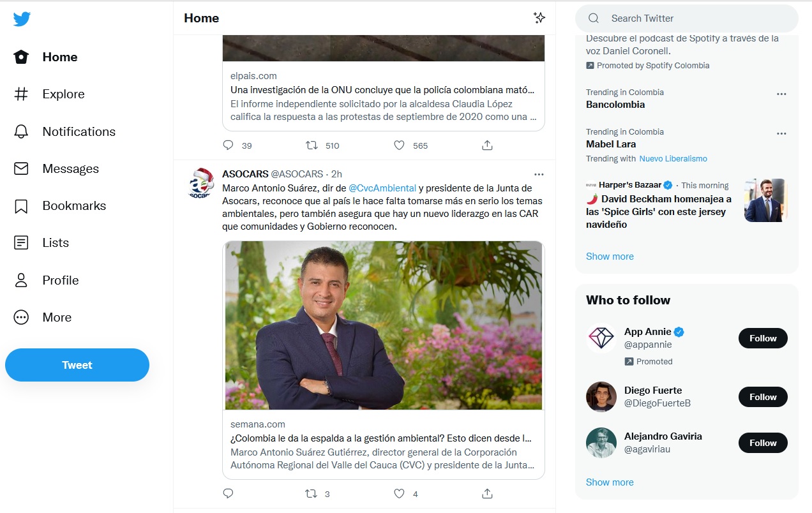Click the Explore hashtag icon

pyautogui.click(x=21, y=94)
